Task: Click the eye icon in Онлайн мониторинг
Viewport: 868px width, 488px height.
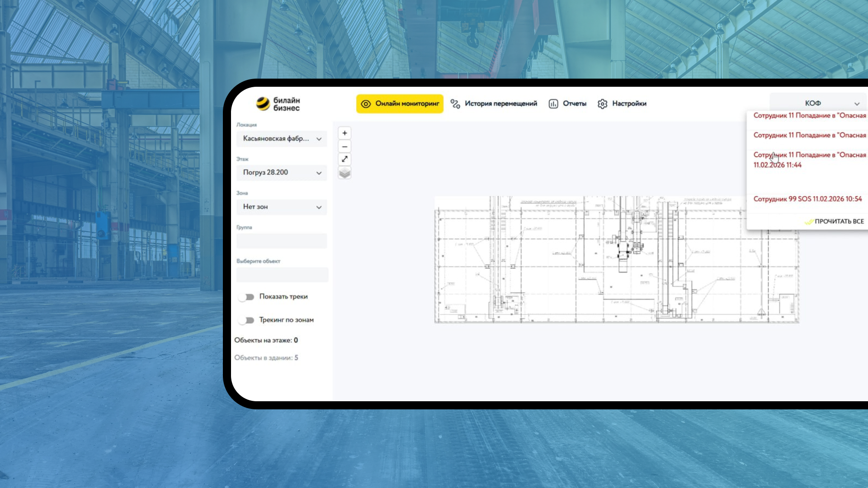Action: coord(366,104)
